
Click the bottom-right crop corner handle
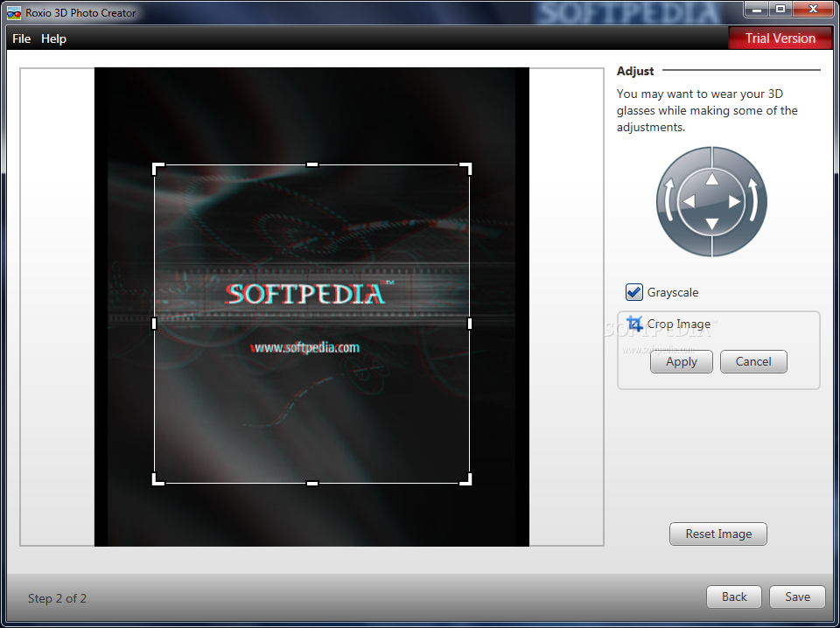click(x=466, y=479)
